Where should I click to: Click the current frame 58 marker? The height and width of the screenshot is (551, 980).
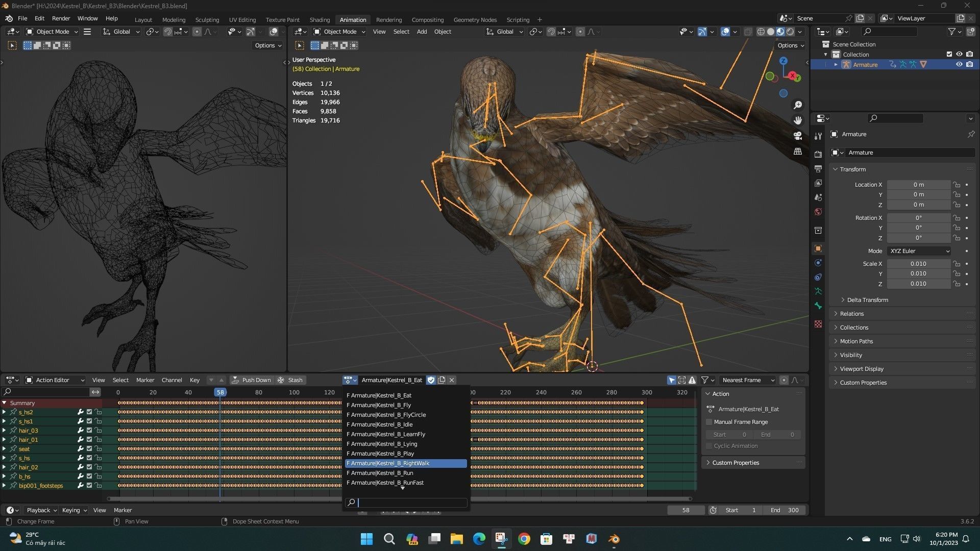click(220, 392)
